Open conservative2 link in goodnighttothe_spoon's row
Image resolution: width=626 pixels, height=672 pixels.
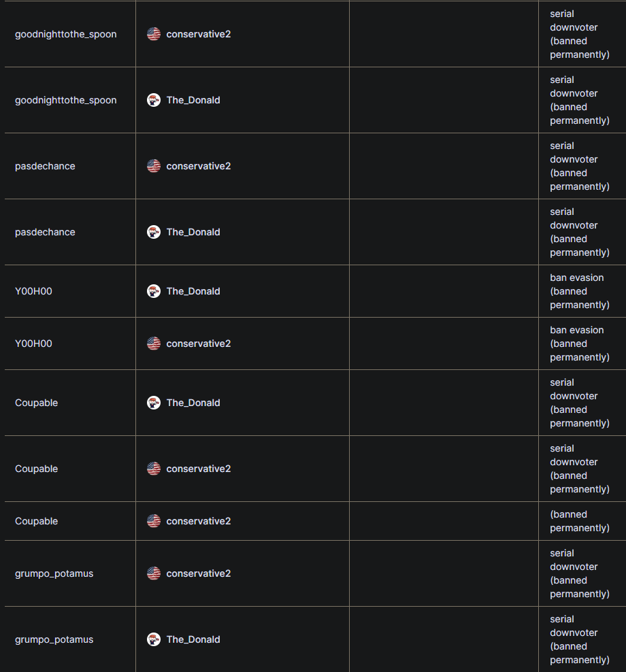[198, 34]
